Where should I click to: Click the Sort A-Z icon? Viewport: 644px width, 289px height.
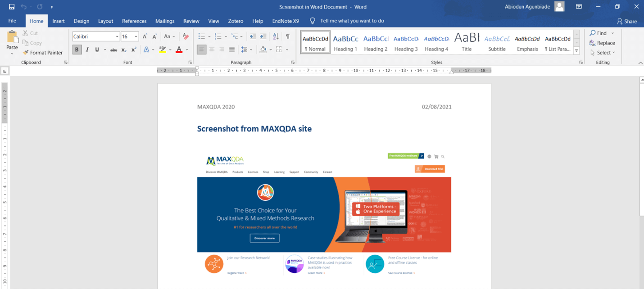276,36
